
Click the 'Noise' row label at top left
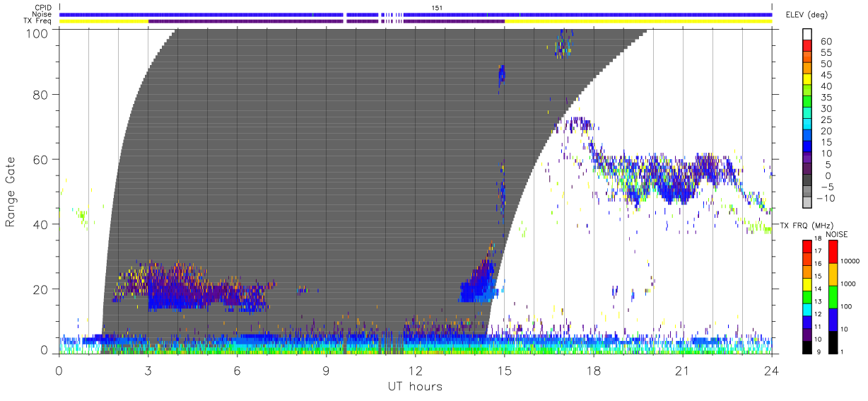tap(43, 14)
